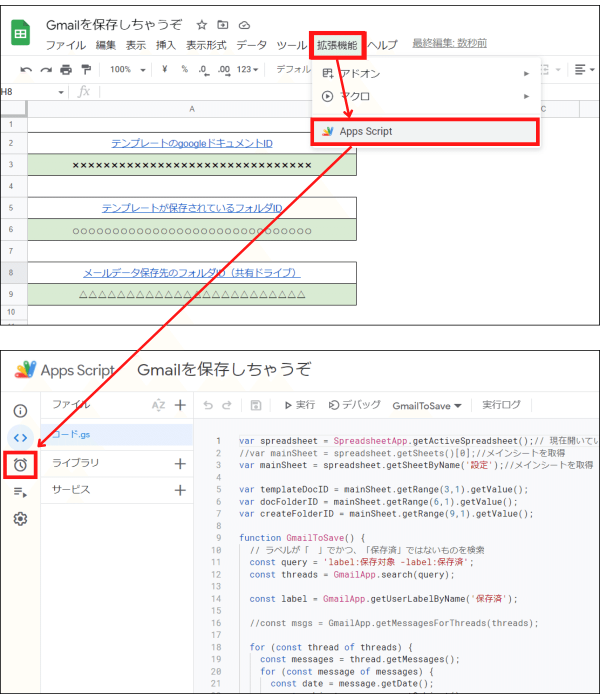Select cell with ○○○○ folder ID
Image resolution: width=600 pixels, height=700 pixels.
pyautogui.click(x=192, y=230)
